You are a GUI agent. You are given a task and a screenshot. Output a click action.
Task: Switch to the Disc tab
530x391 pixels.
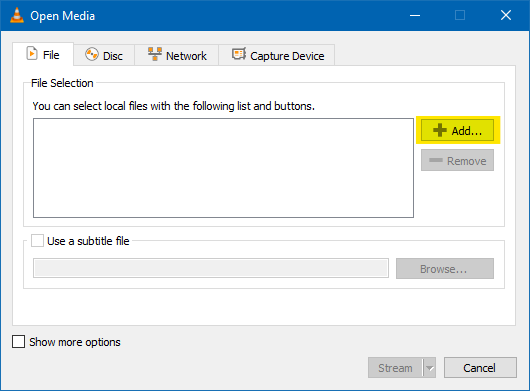click(x=104, y=55)
